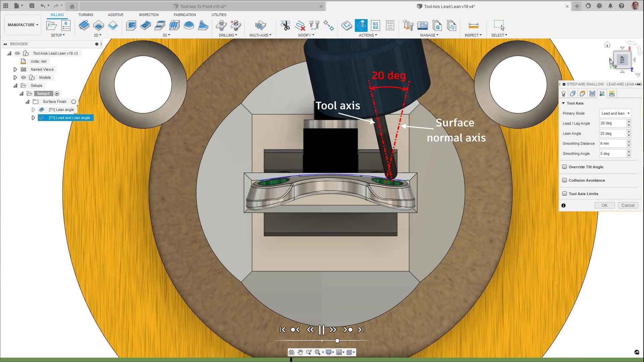Click the Delete Passes icon in Modify
This screenshot has width=644, height=362.
300,25
